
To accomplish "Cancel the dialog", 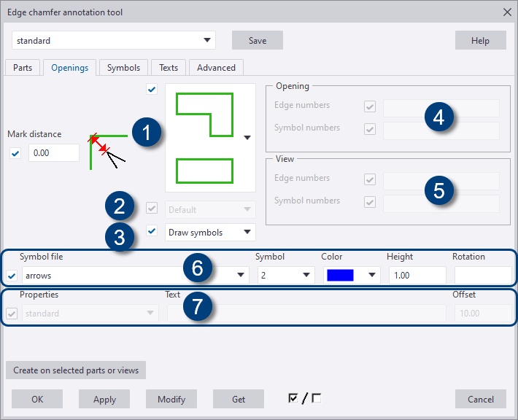I will 481,399.
